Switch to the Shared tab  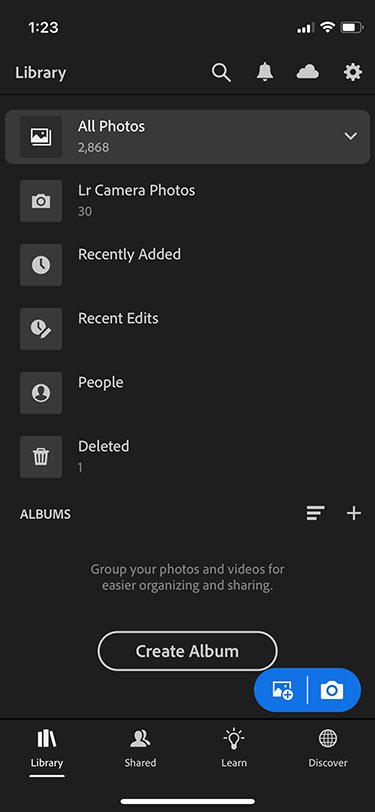[x=140, y=748]
